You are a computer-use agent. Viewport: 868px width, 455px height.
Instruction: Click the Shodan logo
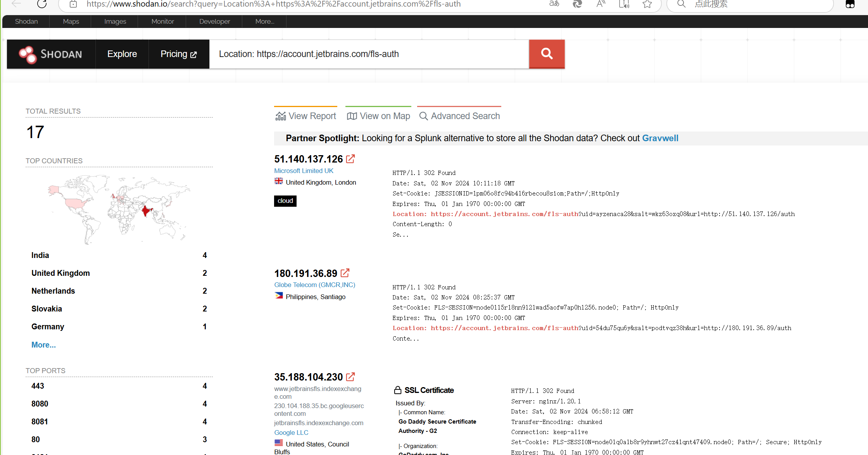tap(51, 54)
